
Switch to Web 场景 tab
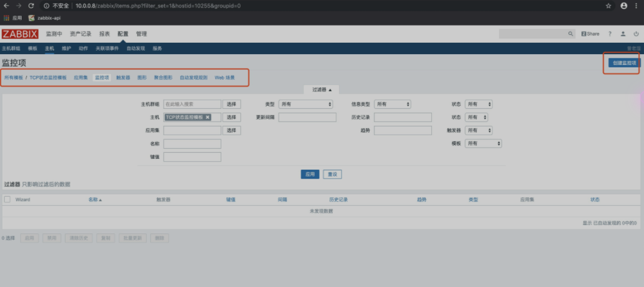[x=225, y=77]
